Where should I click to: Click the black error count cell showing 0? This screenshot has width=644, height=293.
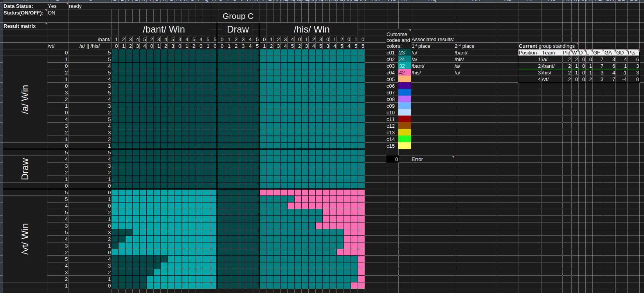click(392, 159)
